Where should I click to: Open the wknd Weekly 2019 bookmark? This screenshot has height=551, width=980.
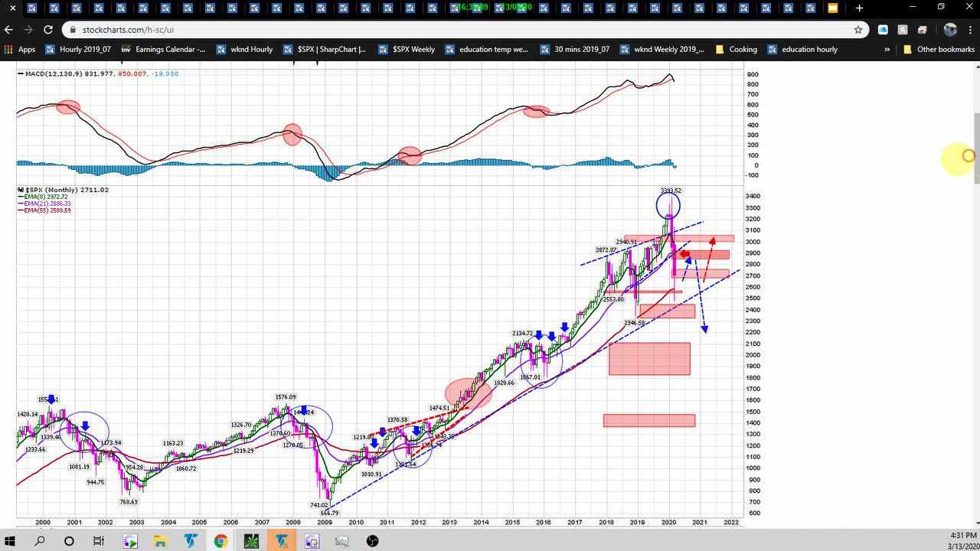(661, 49)
